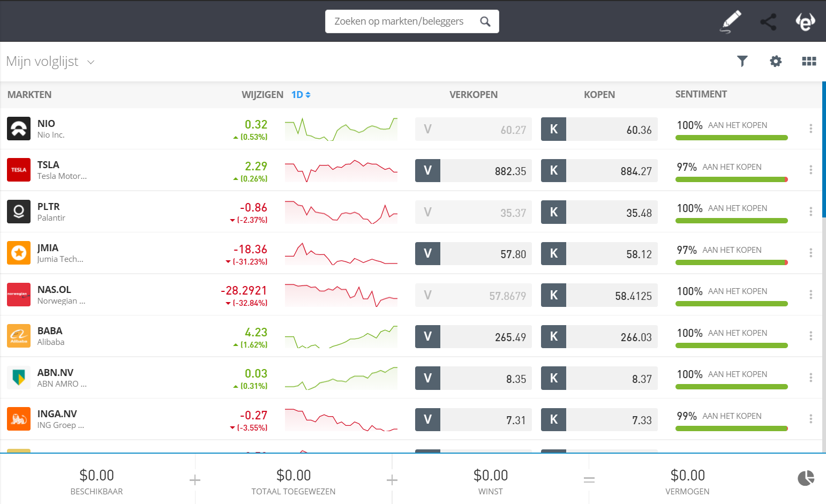Sell INGA.NV at 7.31

click(474, 419)
